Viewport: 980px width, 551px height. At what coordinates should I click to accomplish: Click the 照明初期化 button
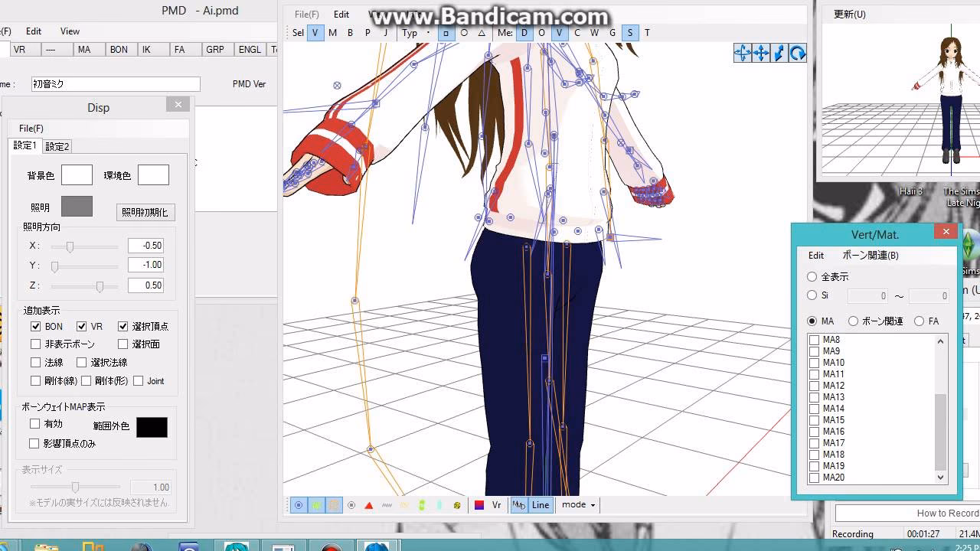tap(145, 213)
